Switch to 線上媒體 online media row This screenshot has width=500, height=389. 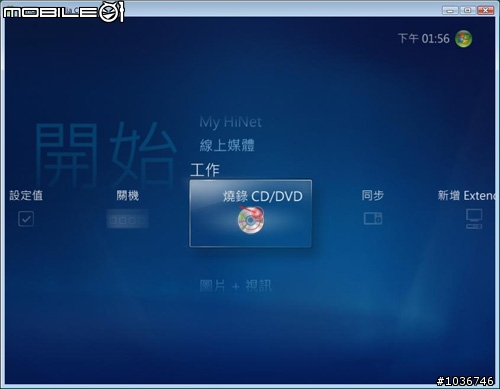click(227, 145)
